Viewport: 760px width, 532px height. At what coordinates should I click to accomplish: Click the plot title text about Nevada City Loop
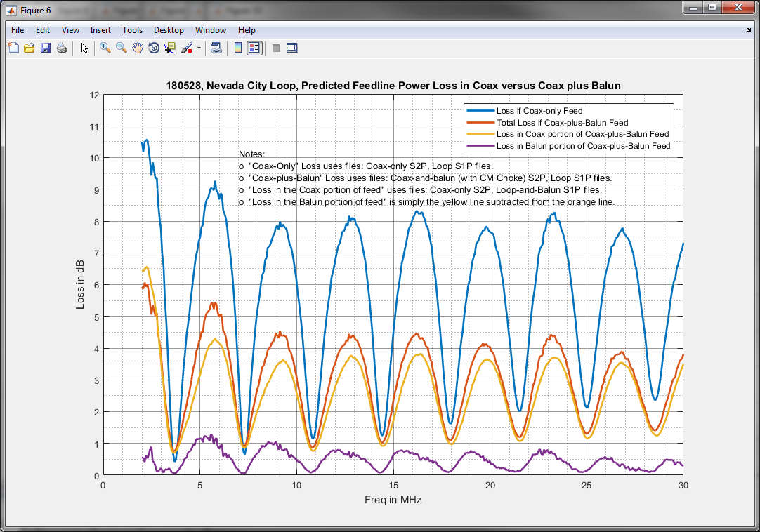tap(393, 86)
